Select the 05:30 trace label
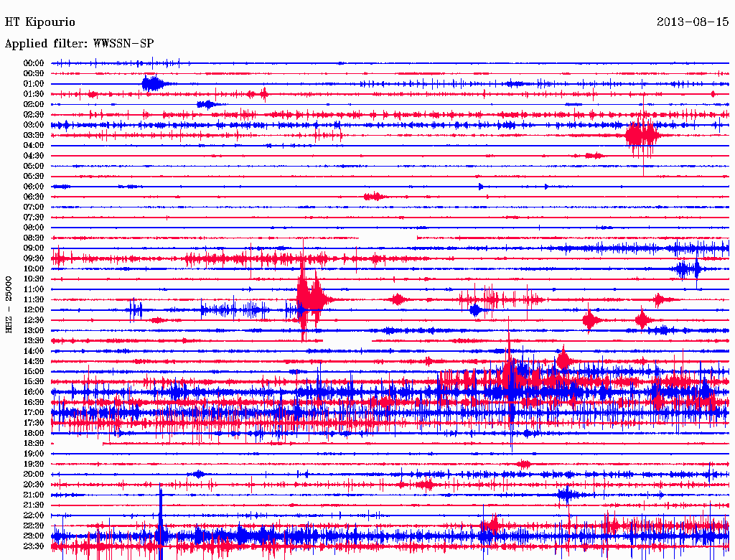This screenshot has height=560, width=735. pyautogui.click(x=34, y=177)
